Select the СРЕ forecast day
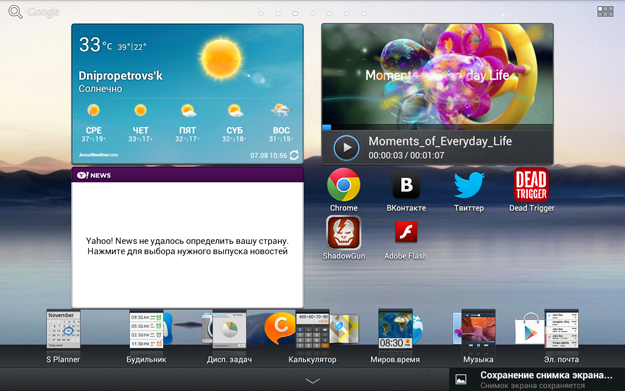Screen dimensions: 625x391 [x=94, y=123]
